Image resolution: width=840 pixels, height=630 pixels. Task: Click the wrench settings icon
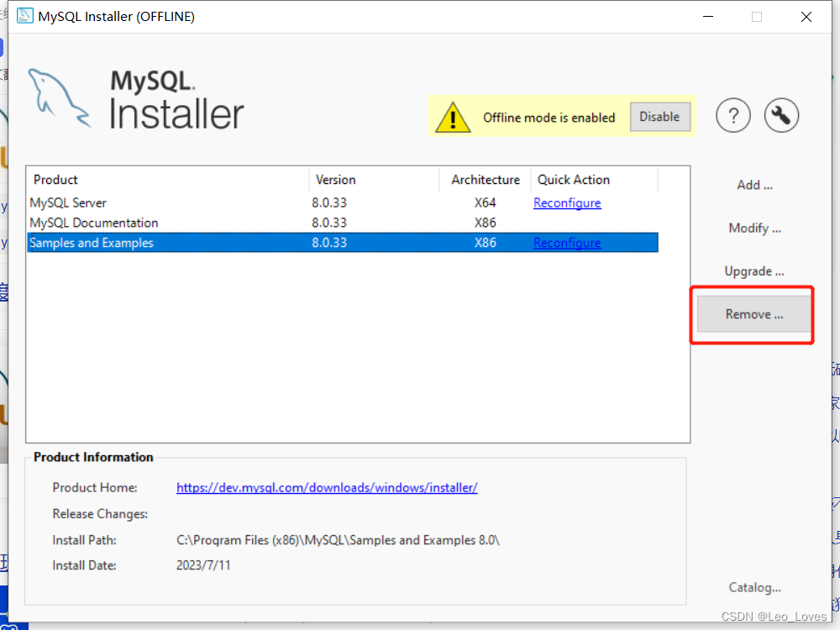(x=781, y=116)
